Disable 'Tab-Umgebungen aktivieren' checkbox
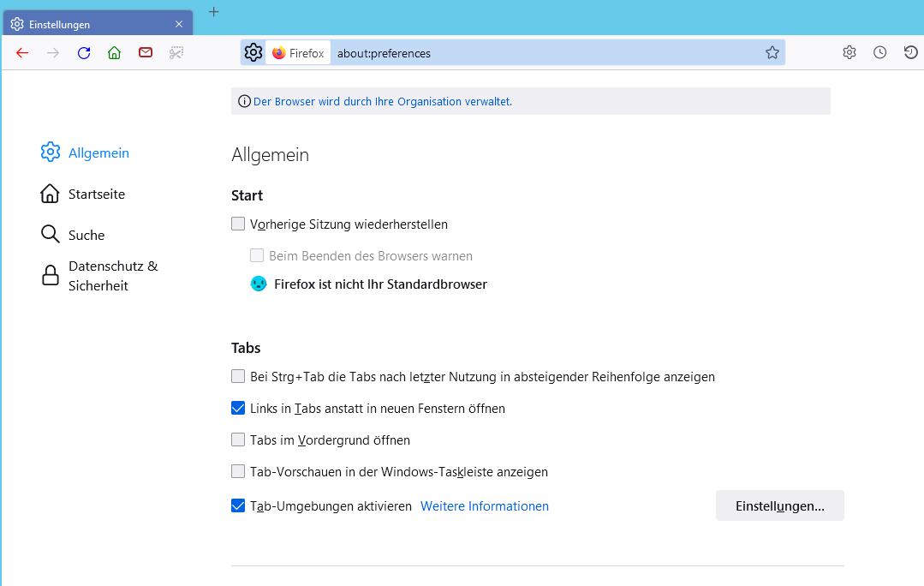 [x=238, y=506]
